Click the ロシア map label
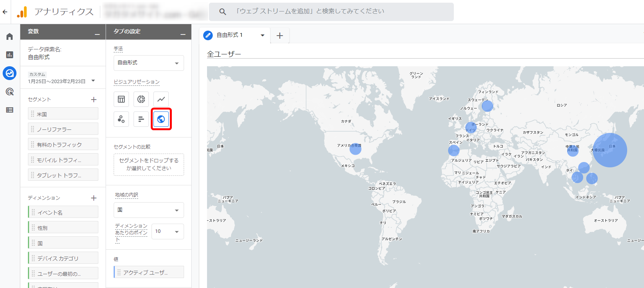The width and height of the screenshot is (644, 288). 562,105
